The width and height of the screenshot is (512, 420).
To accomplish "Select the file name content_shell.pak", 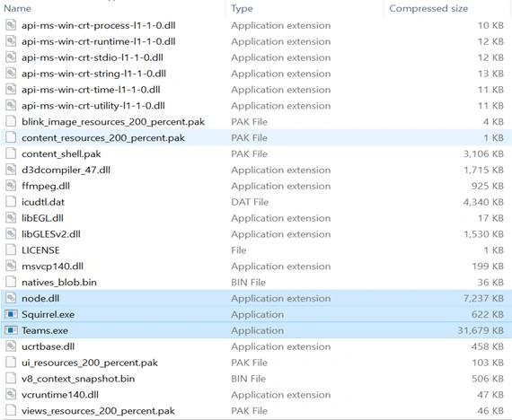I will pos(61,153).
